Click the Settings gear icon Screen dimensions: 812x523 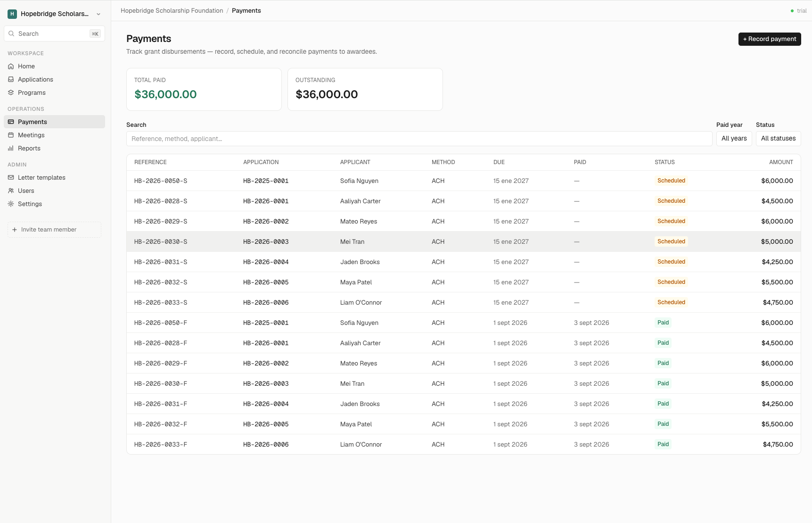[x=11, y=204]
